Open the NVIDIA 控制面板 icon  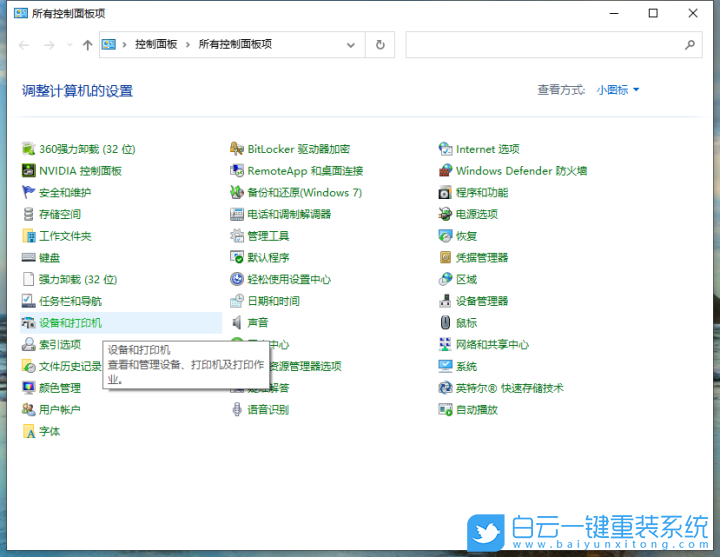pos(28,171)
